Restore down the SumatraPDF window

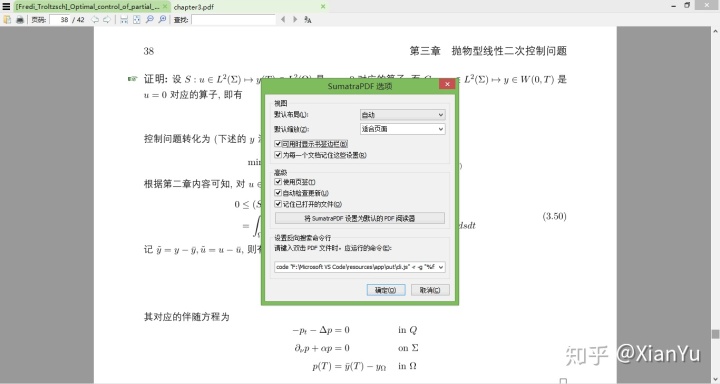coord(687,6)
